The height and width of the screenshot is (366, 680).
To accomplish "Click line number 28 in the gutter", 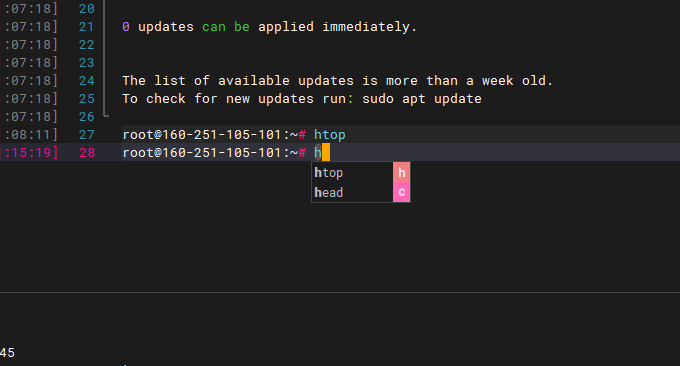I will click(x=87, y=153).
